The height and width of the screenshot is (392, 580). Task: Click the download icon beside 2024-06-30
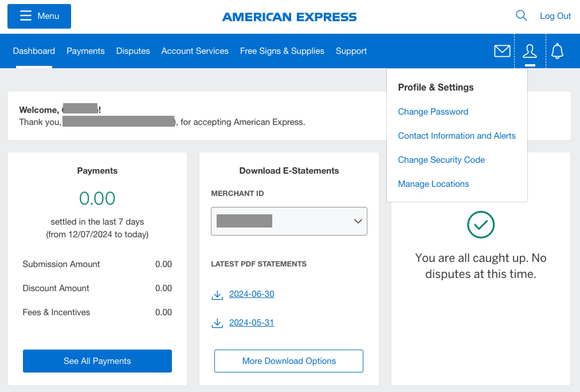[x=217, y=294]
